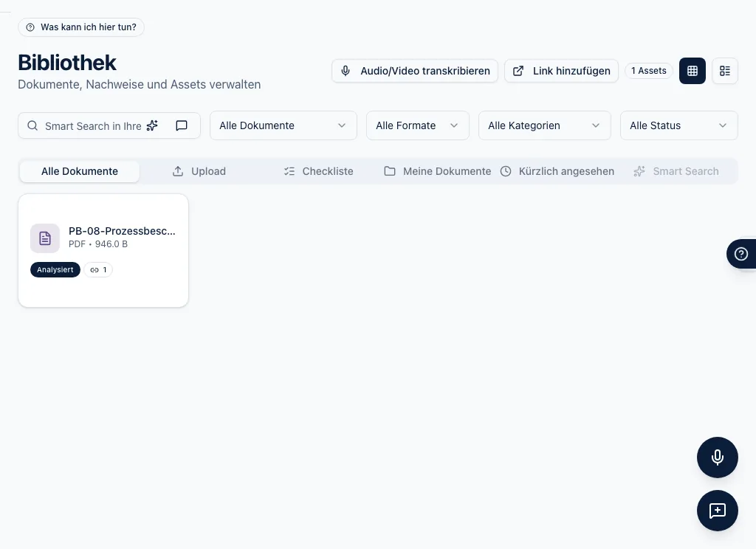Click the subtitle 'Dokumente, Nachweise und Assets verwalten'
The height and width of the screenshot is (549, 756).
(x=140, y=84)
